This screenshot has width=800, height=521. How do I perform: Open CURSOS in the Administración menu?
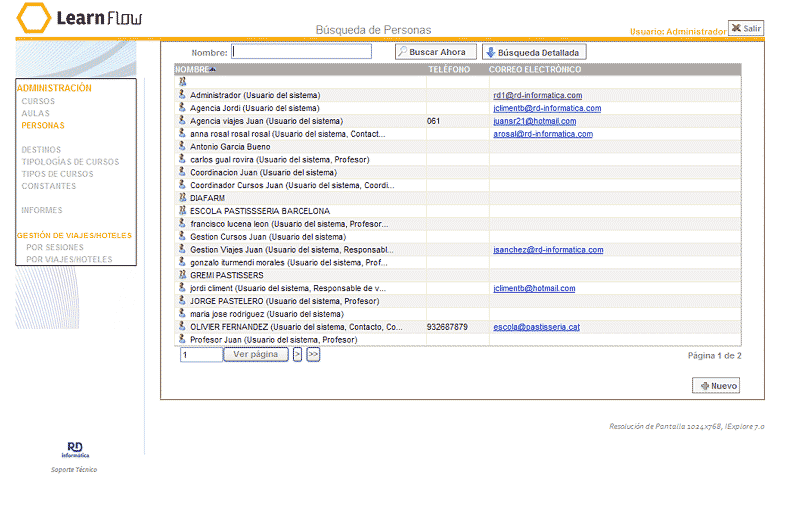click(x=38, y=102)
